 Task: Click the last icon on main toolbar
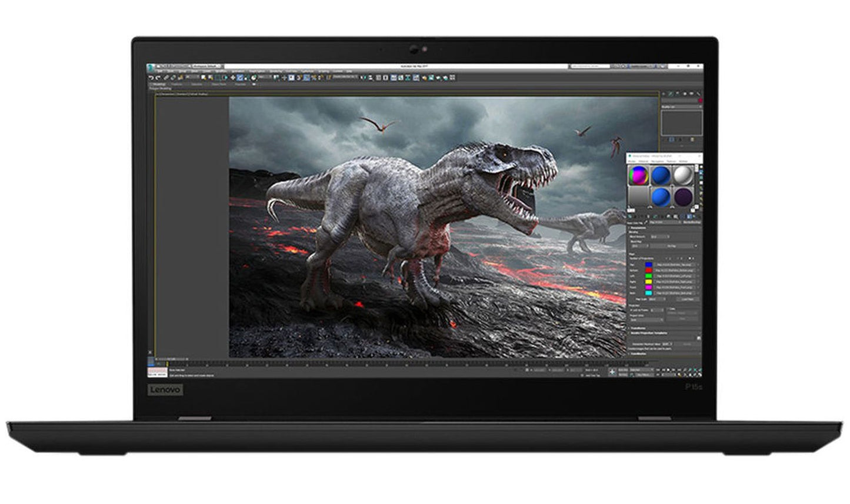[x=452, y=77]
